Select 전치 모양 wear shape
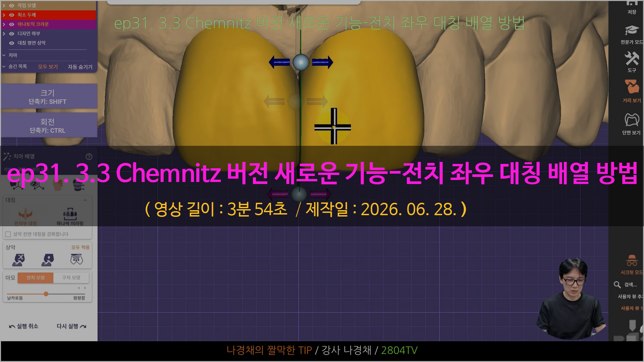This screenshot has width=644, height=362. [x=36, y=278]
